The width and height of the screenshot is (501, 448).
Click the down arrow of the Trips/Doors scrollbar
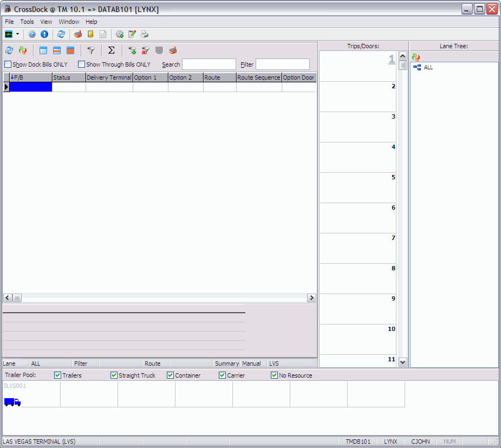[x=402, y=362]
